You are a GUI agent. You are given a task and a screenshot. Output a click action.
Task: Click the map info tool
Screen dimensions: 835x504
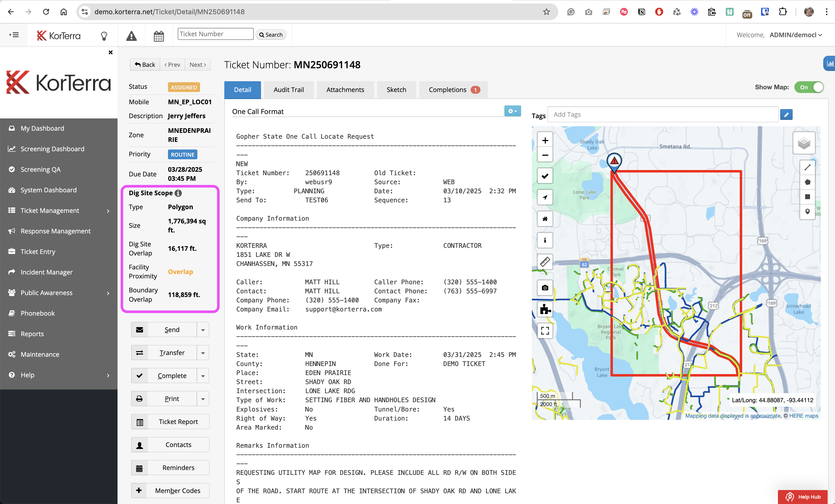tap(545, 240)
